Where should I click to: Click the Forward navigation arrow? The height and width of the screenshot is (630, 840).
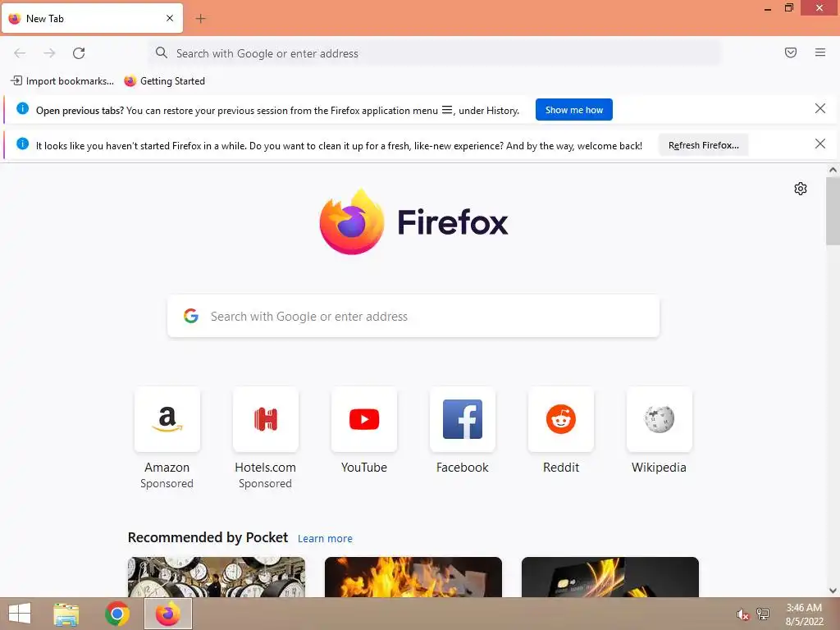point(49,53)
